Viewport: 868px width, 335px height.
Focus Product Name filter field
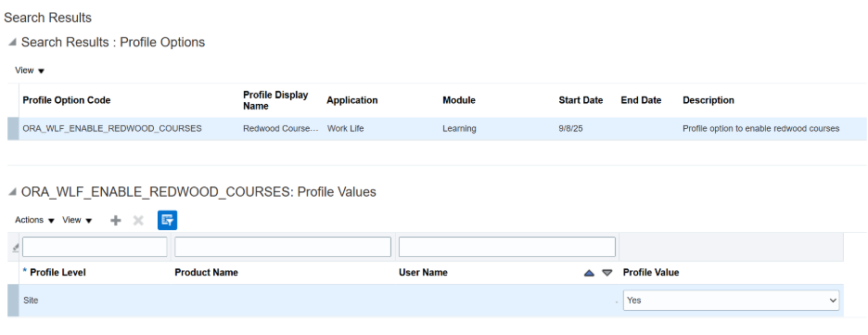point(283,247)
